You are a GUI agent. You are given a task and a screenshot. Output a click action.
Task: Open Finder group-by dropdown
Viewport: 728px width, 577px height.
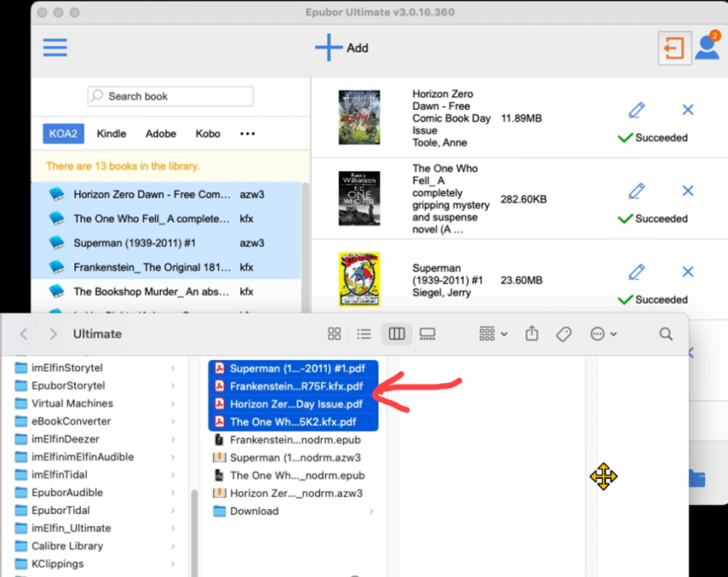click(493, 334)
